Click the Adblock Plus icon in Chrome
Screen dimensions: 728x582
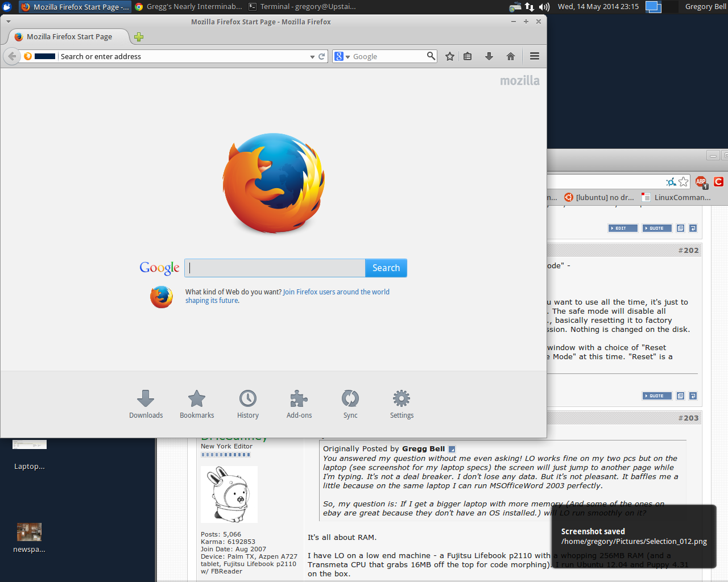tap(701, 182)
